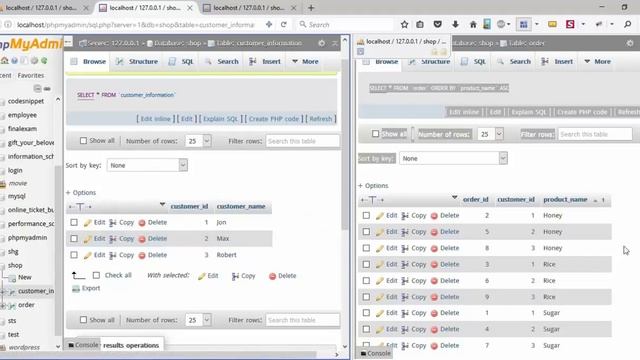Sort by the customer_name column header

point(241,207)
